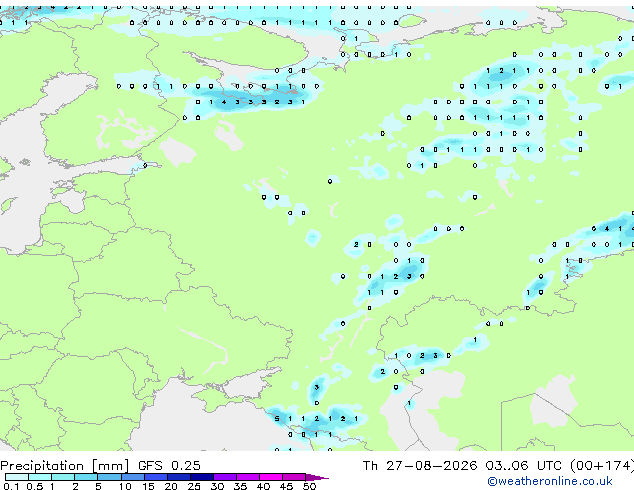
Task: Click the '03..06 UTC' time range text
Action: click(523, 466)
